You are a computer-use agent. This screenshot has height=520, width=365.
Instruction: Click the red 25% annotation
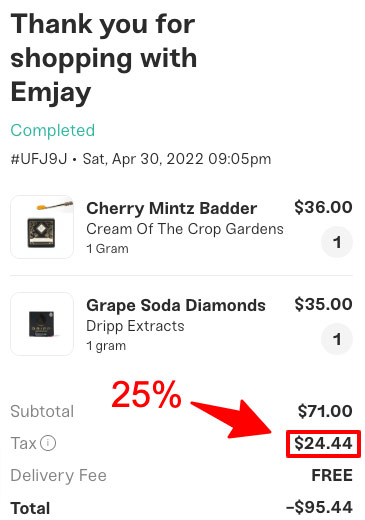146,395
